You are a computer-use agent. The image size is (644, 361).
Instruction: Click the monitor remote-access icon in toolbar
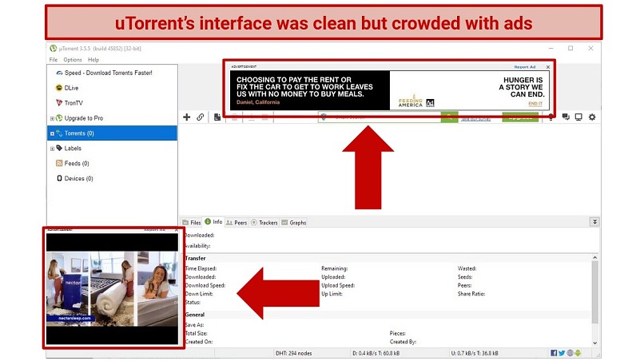[x=578, y=117]
